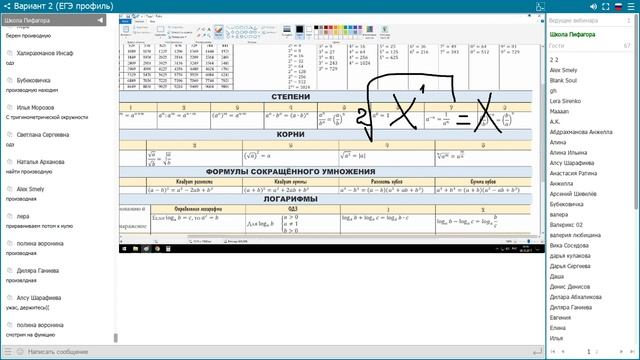
Task: Open Windows Start button in shared screen
Action: pos(124,249)
